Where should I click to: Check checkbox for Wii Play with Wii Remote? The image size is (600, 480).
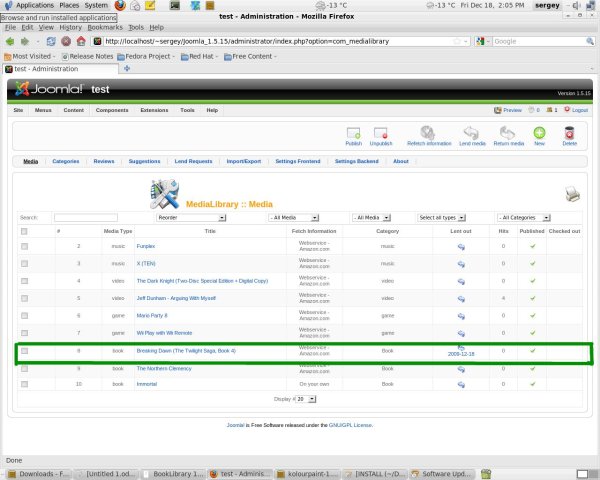pyautogui.click(x=24, y=333)
